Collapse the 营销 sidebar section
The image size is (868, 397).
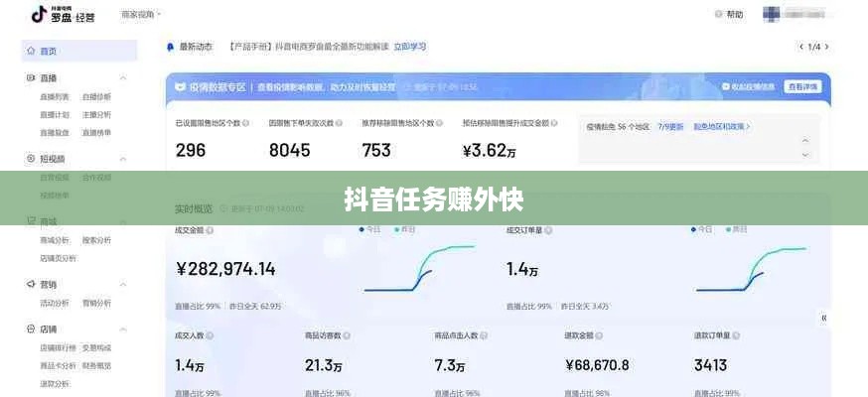coord(123,284)
